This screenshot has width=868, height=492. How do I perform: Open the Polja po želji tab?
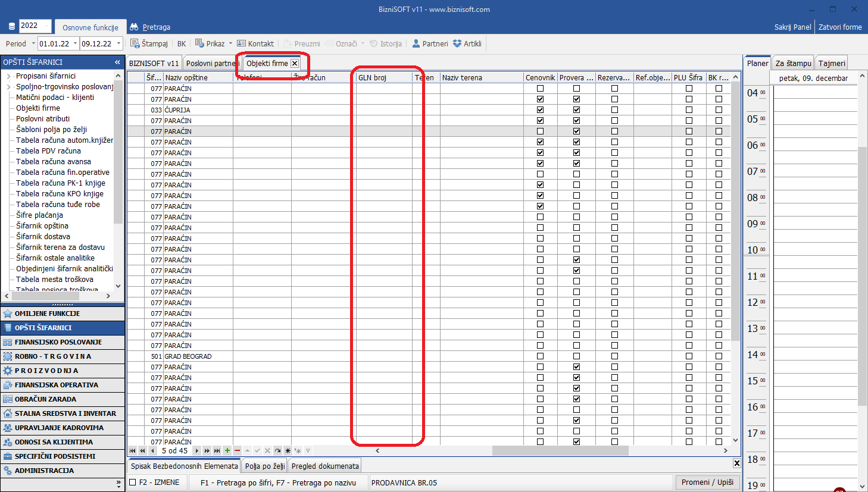(264, 466)
